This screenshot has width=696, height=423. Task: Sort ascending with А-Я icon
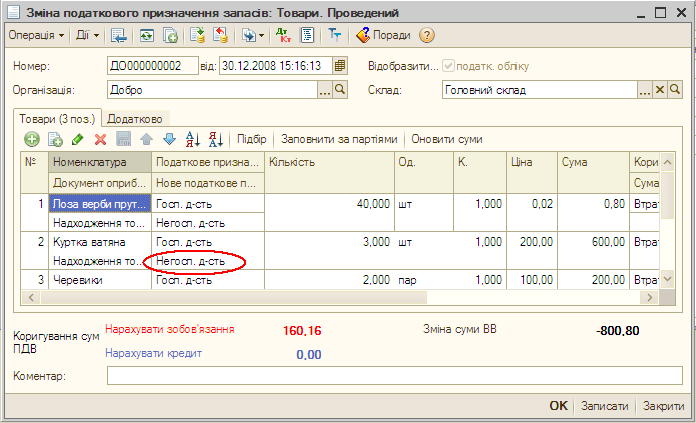[193, 139]
